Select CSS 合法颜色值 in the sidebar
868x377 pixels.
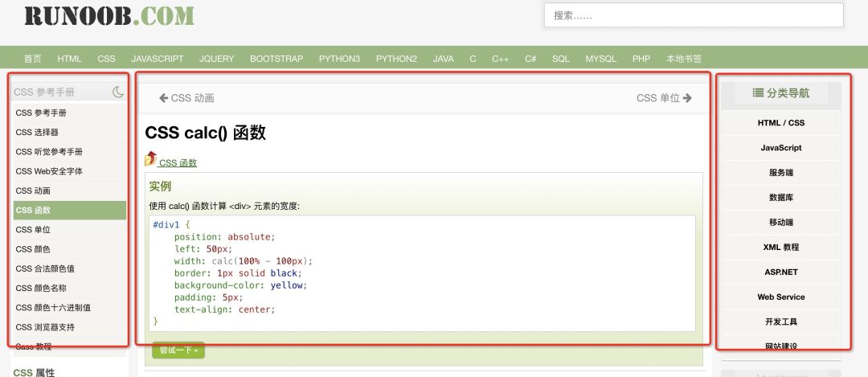pos(70,268)
